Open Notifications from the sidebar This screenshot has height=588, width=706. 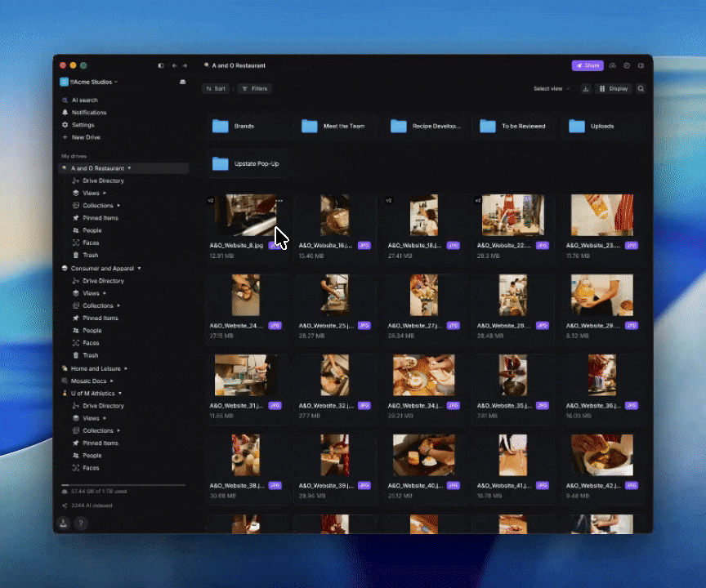coord(88,113)
